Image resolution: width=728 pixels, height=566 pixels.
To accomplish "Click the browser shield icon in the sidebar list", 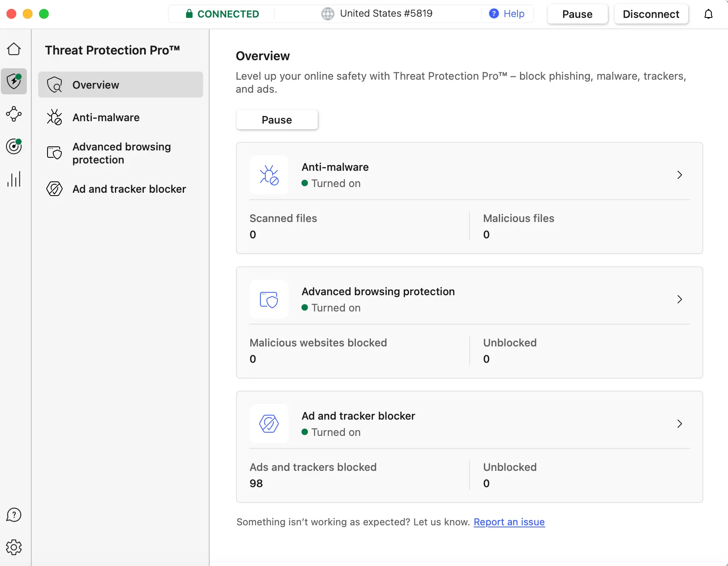I will pos(54,153).
